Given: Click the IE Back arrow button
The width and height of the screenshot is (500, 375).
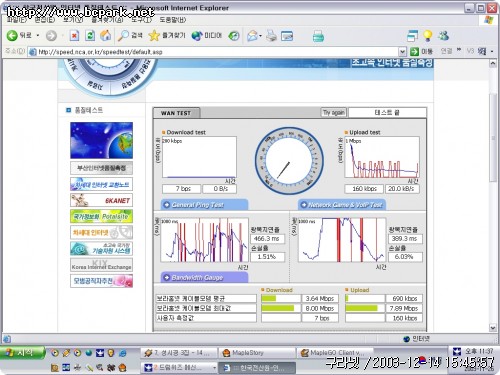Looking at the screenshot, I should point(13,36).
